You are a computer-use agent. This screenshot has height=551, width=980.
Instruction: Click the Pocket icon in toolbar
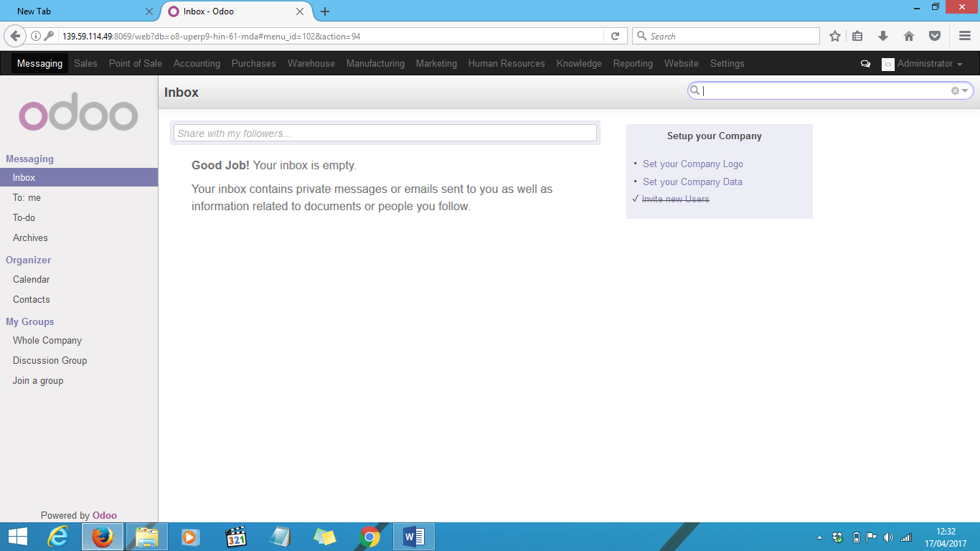click(935, 36)
